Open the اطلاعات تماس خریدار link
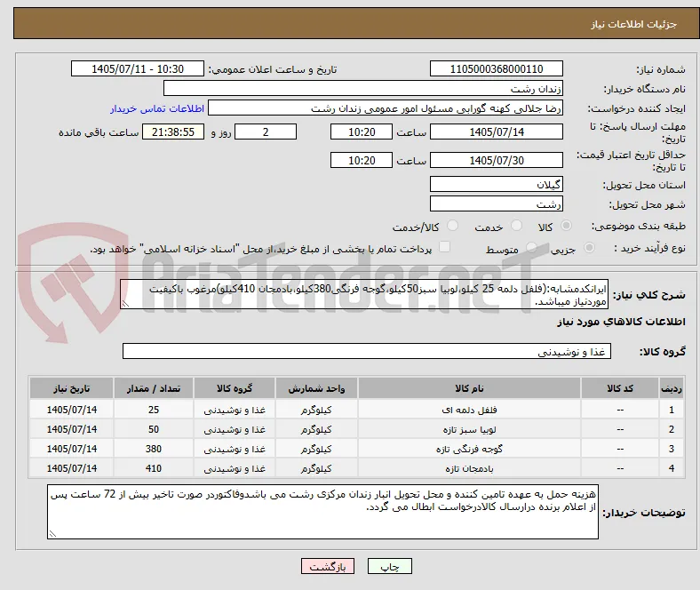The image size is (700, 590). (157, 108)
